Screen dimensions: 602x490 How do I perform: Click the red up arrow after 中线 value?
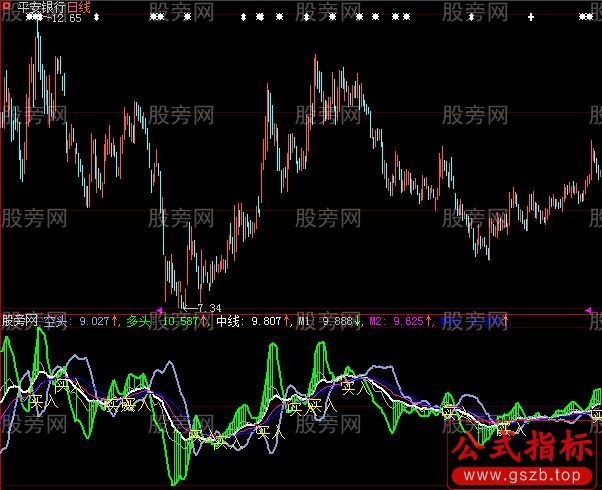(288, 322)
